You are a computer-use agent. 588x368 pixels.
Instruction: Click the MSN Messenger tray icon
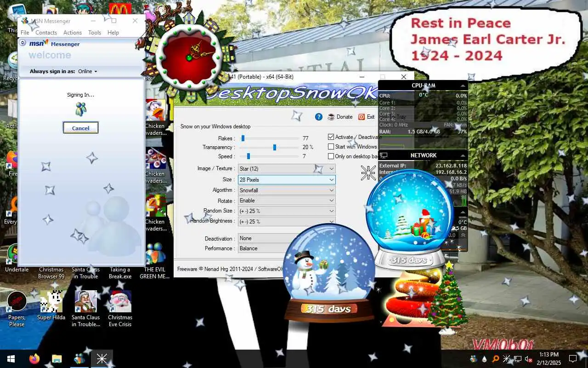tap(474, 359)
